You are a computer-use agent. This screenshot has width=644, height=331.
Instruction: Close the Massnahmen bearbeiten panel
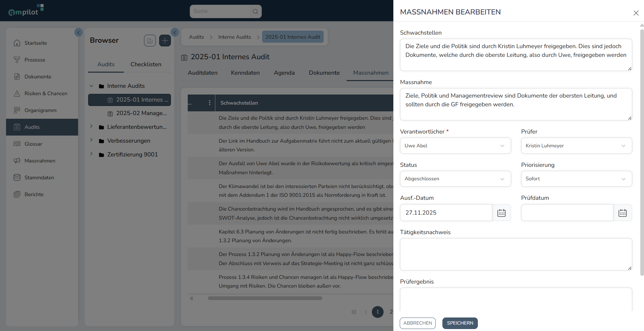click(636, 13)
